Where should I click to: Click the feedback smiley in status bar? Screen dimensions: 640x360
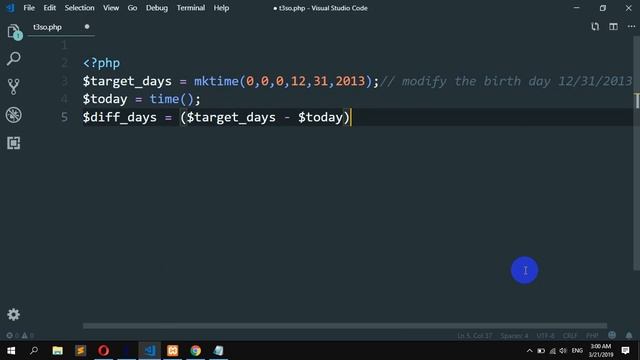tap(611, 335)
